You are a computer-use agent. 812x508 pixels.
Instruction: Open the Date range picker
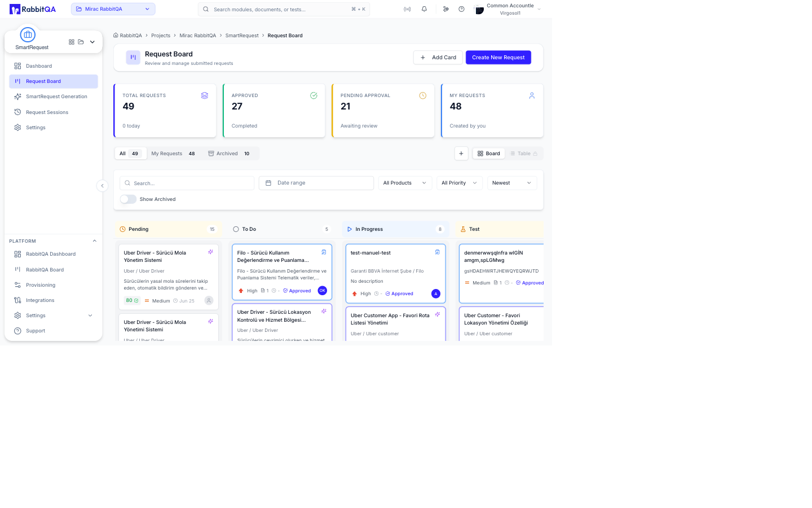[x=316, y=183]
